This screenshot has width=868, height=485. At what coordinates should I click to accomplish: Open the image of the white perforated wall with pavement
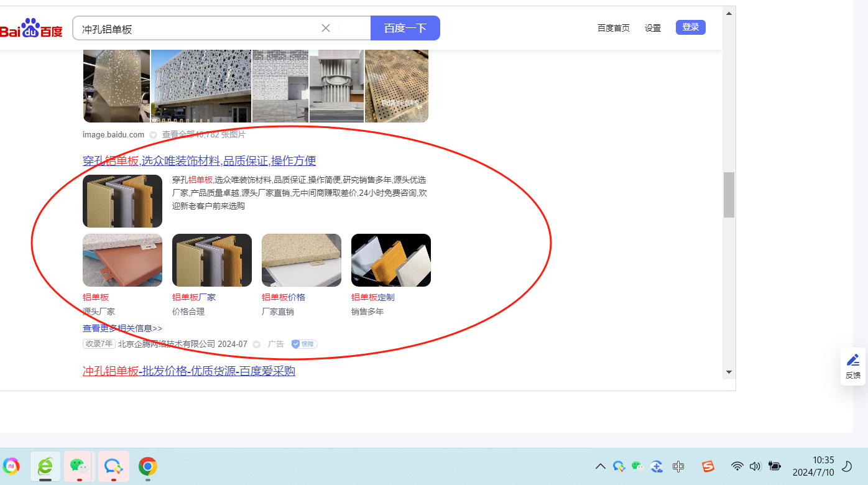click(x=280, y=86)
